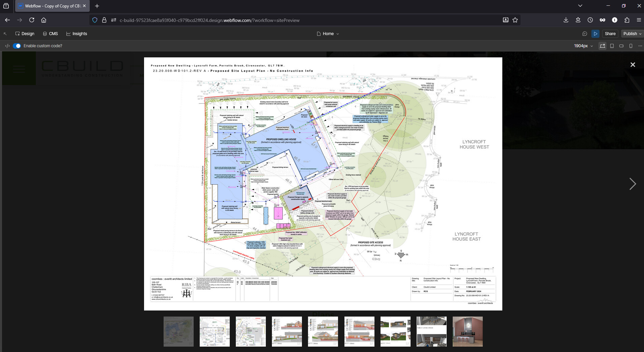The width and height of the screenshot is (644, 352).
Task: Select the sixth thumbnail elevation drawing
Action: 359,331
